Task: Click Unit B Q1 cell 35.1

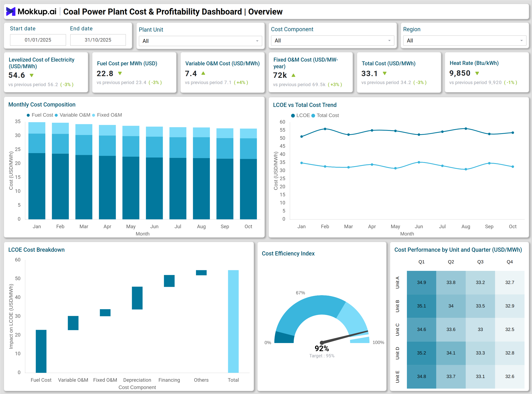Action: (x=421, y=306)
